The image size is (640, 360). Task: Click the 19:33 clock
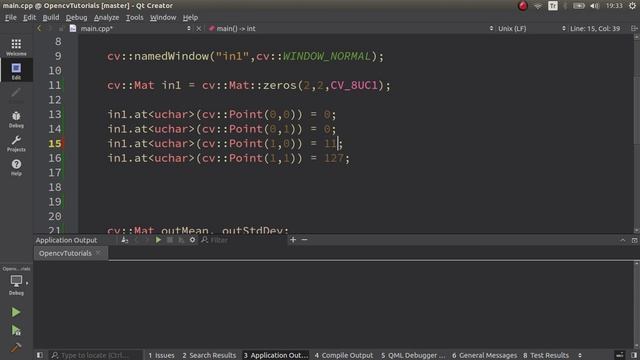pyautogui.click(x=614, y=6)
